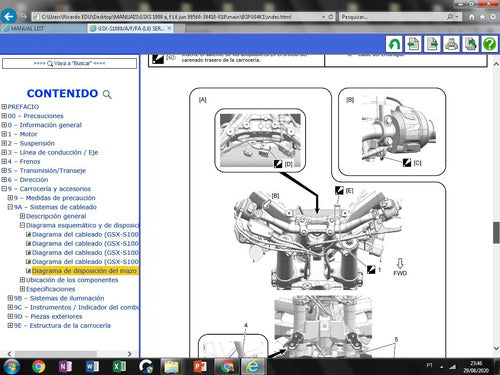500x375 pixels.
Task: Click the Vaya a "Buscar" button
Action: click(69, 63)
